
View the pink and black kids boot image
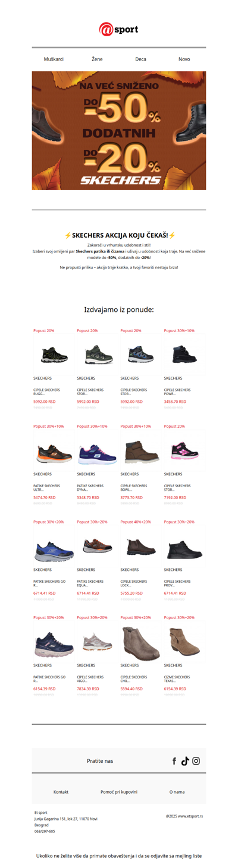click(184, 450)
